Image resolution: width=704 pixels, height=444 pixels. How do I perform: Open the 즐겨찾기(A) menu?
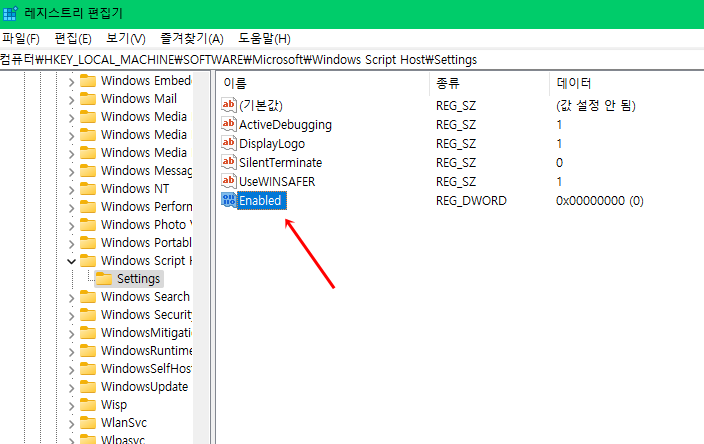(191, 39)
